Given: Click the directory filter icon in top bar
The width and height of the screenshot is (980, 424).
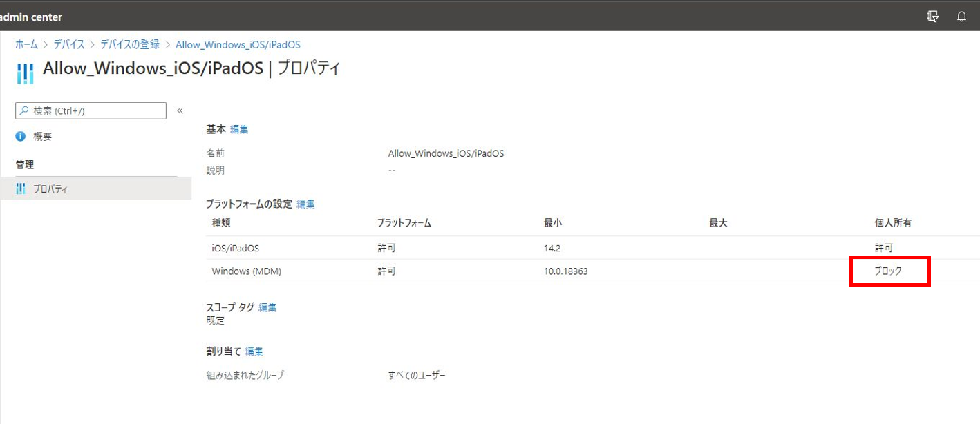Looking at the screenshot, I should tap(932, 16).
